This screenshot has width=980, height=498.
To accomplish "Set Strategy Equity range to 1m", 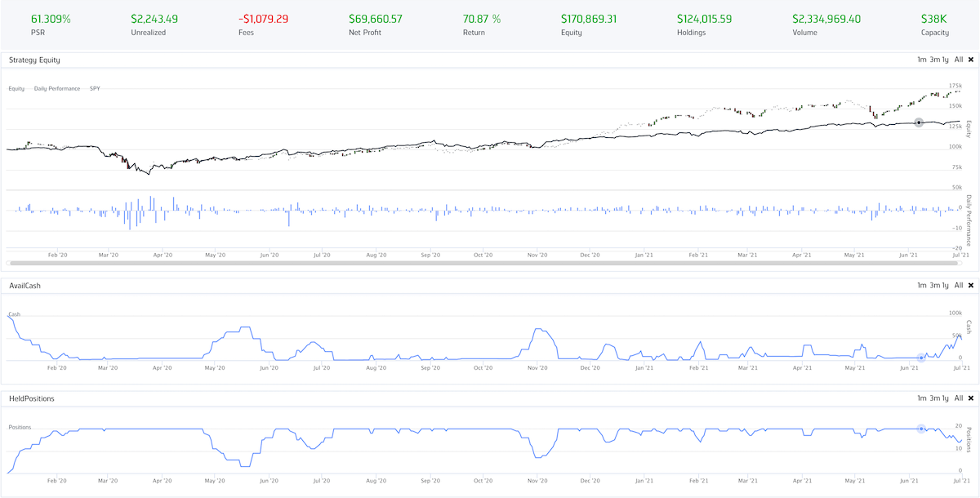I will tap(921, 60).
